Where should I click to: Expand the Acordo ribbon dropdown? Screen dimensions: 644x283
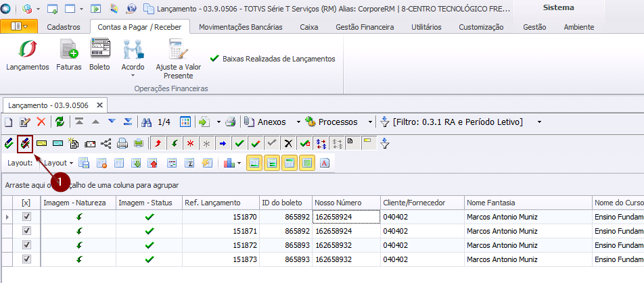(133, 74)
